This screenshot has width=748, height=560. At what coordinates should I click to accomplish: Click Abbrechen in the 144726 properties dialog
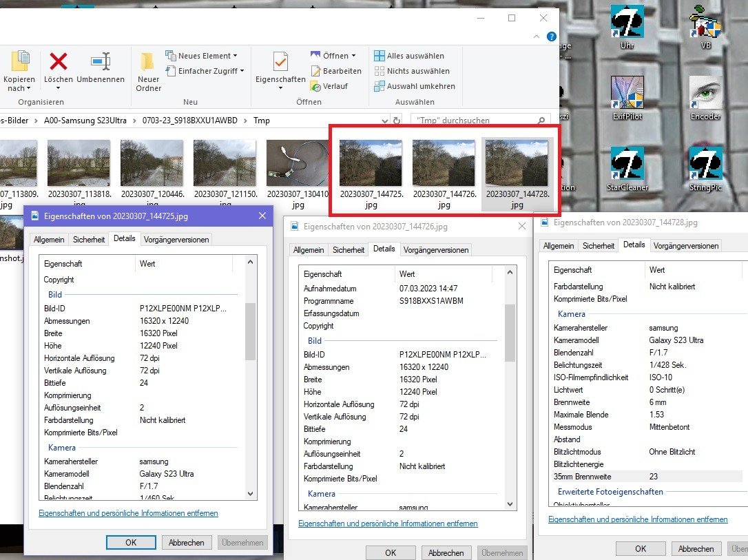pos(446,552)
